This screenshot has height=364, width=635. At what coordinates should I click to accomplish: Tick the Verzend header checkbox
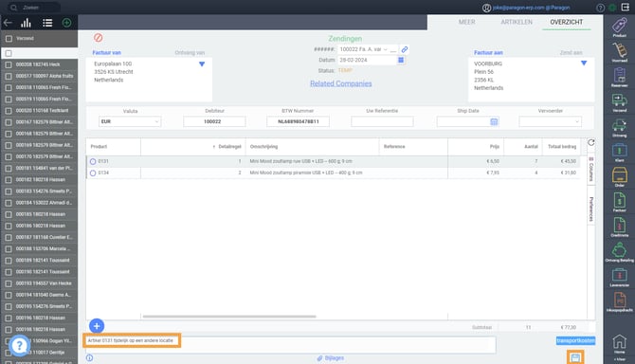[9, 39]
